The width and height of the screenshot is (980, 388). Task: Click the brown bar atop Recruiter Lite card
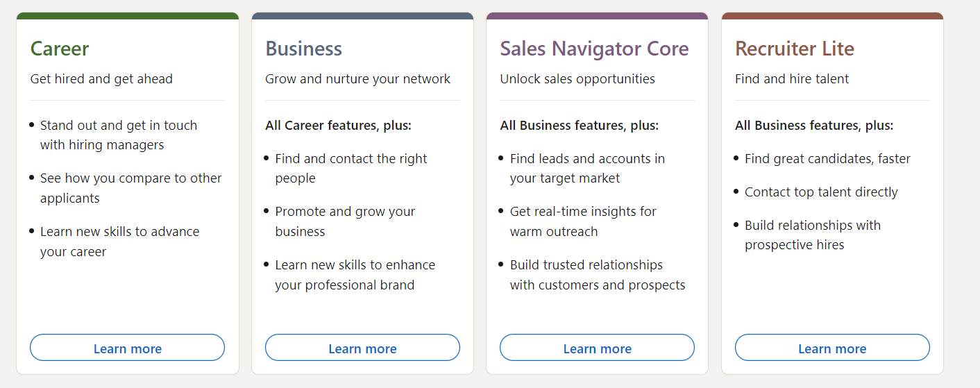click(832, 15)
